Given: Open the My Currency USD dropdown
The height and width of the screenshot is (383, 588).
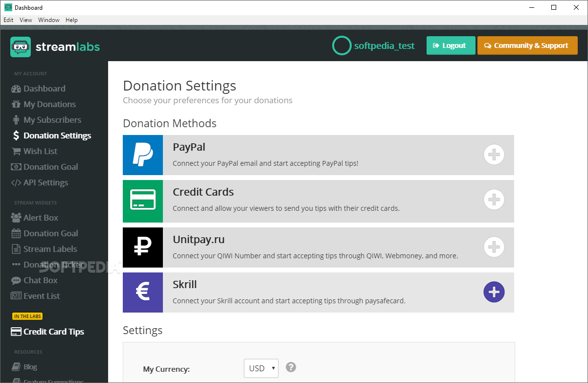Looking at the screenshot, I should pyautogui.click(x=261, y=368).
